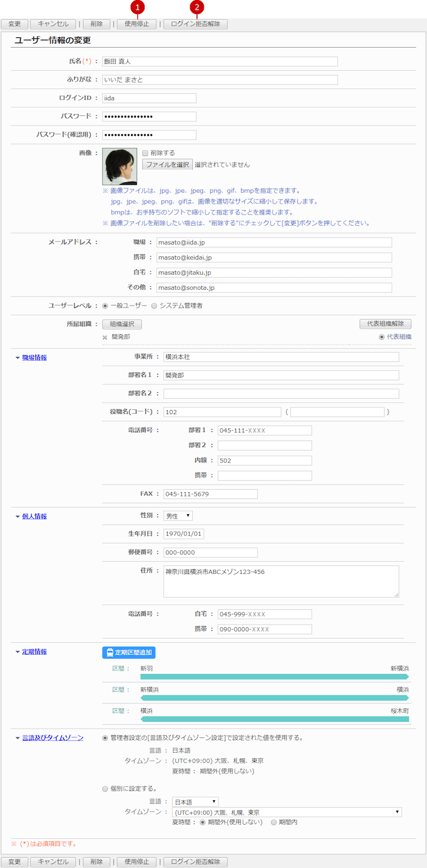Open the タイムゾーン dropdown list
427x868 pixels.
coord(287,812)
